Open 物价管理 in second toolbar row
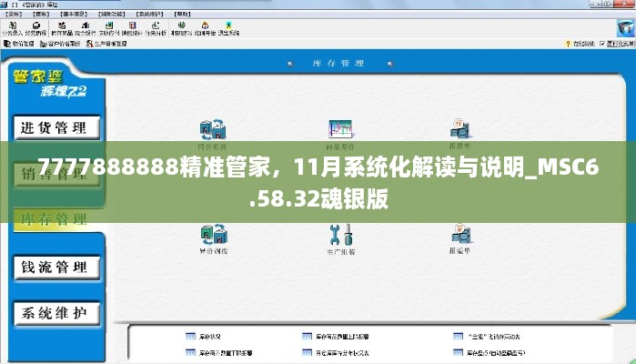The width and height of the screenshot is (636, 364). pos(19,44)
